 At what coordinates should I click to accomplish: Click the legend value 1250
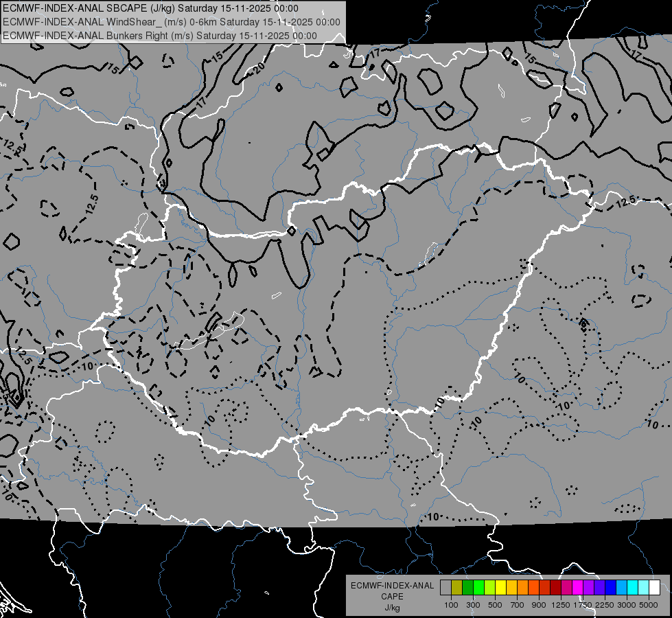tap(561, 605)
